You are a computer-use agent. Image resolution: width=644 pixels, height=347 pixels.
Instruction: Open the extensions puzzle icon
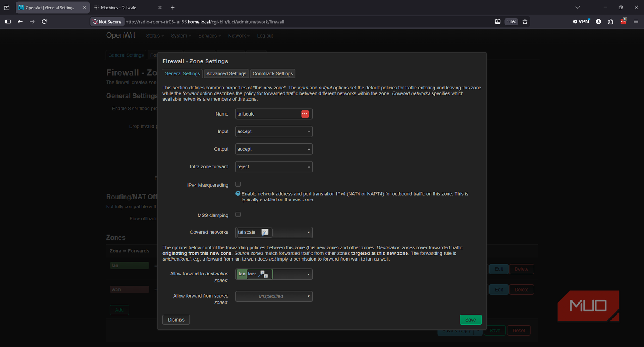pos(610,22)
